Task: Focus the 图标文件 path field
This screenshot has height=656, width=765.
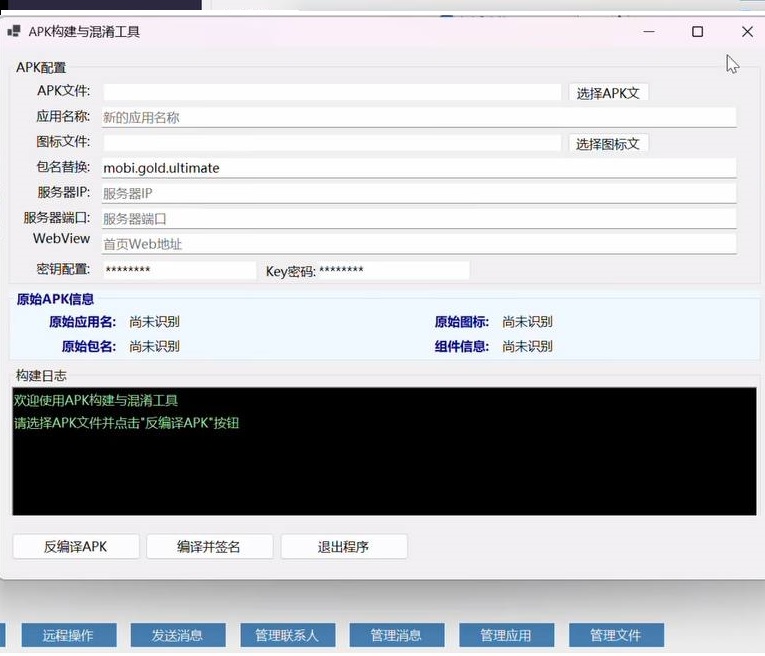Action: pos(331,143)
